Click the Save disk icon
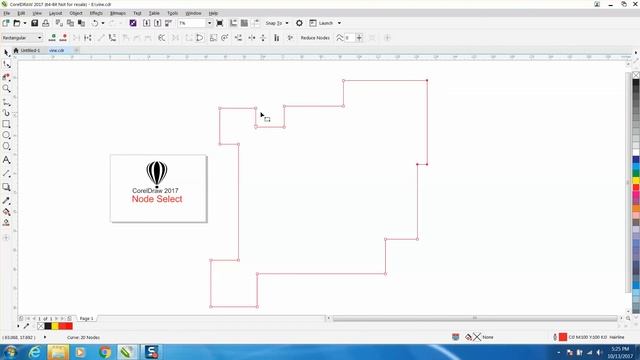This screenshot has height=360, width=640. coord(35,23)
